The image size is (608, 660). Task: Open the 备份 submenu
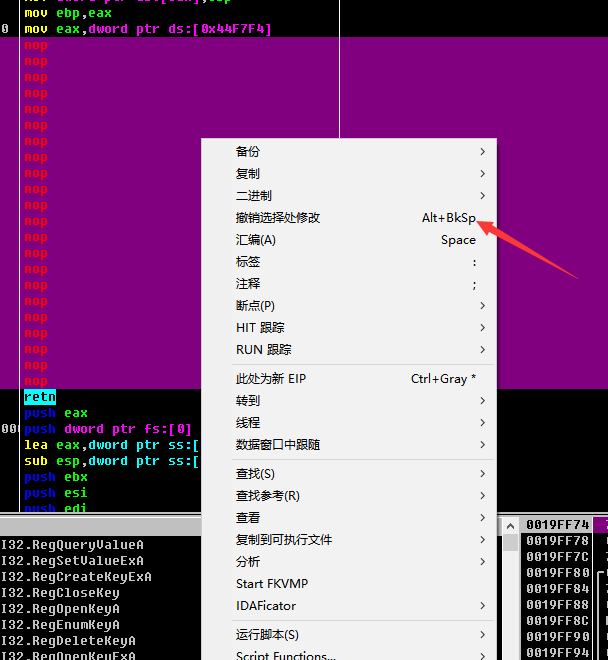(x=248, y=152)
